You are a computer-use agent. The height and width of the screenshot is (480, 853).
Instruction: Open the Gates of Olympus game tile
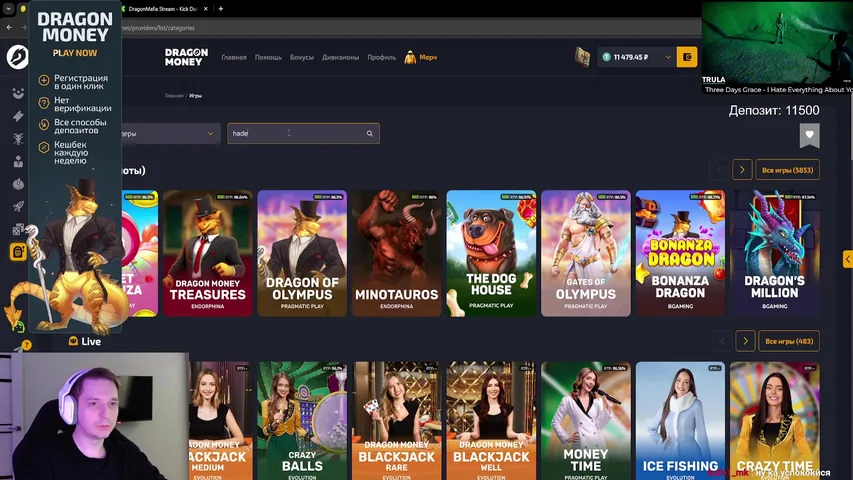click(585, 253)
